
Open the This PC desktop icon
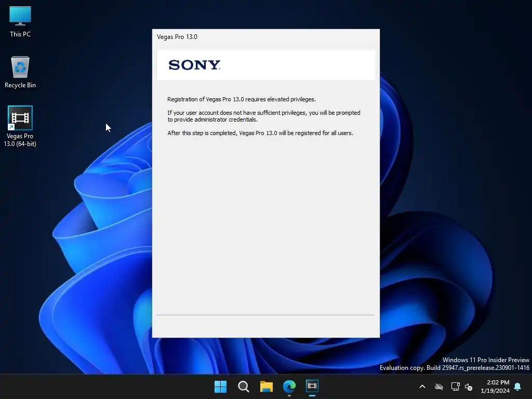coord(20,22)
